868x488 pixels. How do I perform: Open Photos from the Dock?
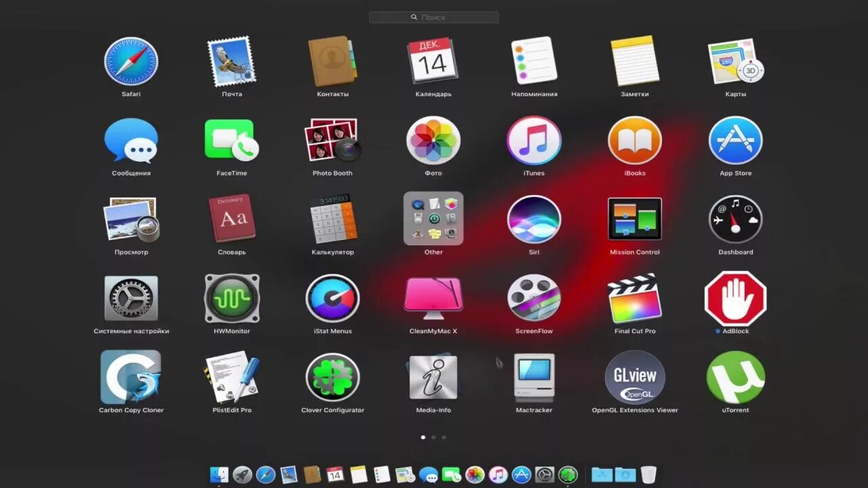[475, 474]
